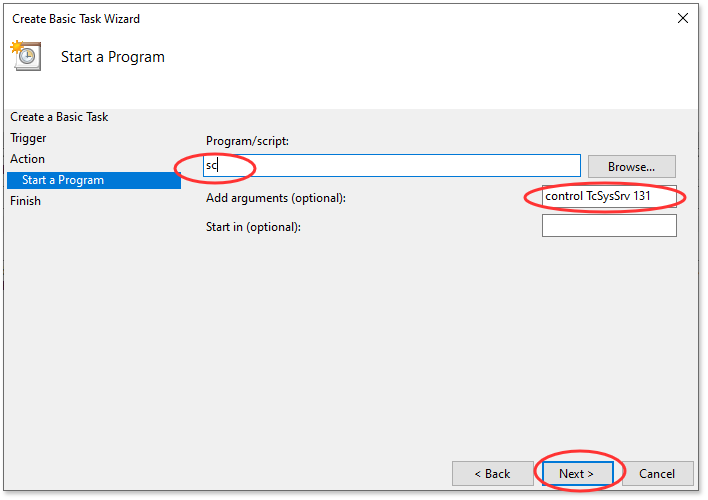Click the Create Basic Task Wizard title bar
708x500 pixels.
(300, 18)
